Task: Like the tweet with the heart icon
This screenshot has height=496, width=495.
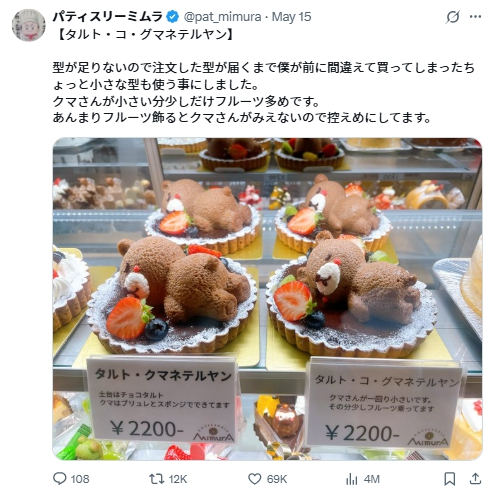Action: [254, 479]
